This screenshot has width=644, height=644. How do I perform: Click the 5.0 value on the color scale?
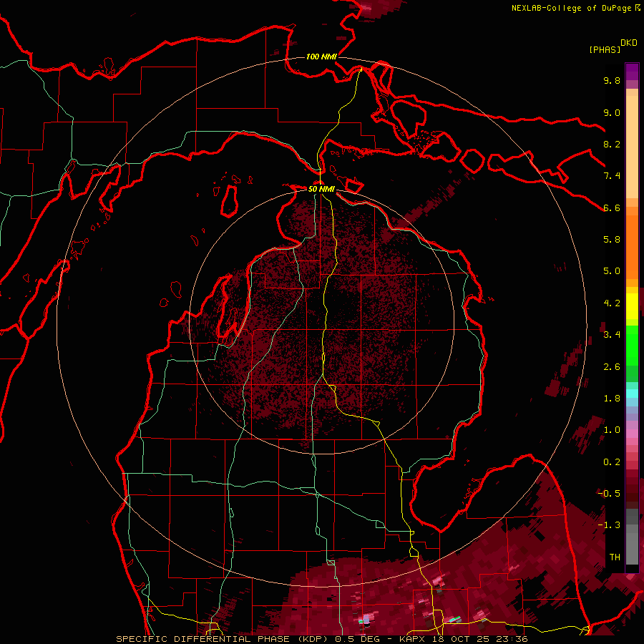click(612, 271)
